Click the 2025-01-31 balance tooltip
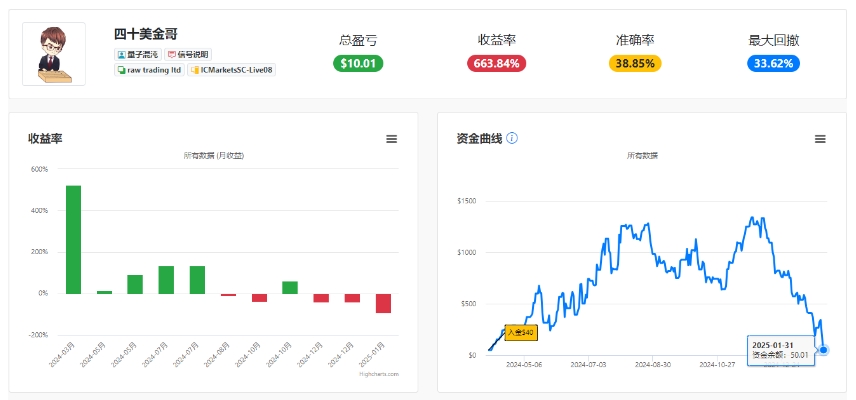Screen dimensions: 856x400 [781, 350]
